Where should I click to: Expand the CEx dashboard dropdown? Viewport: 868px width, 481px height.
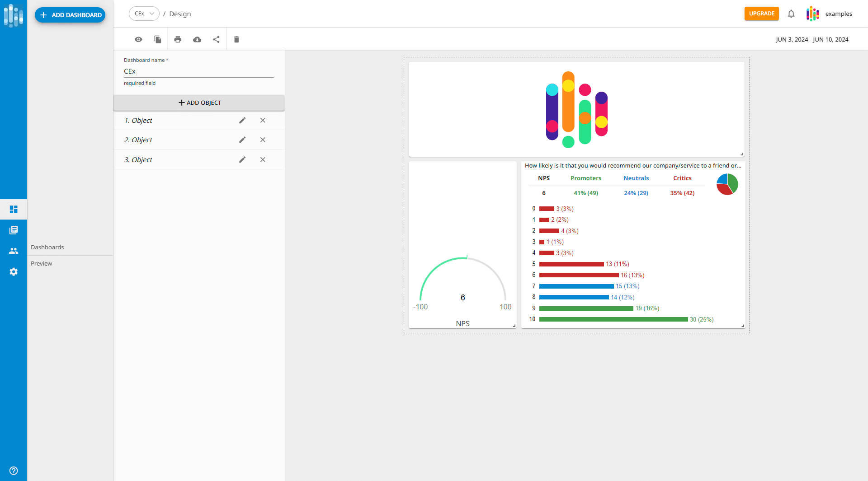pyautogui.click(x=144, y=14)
